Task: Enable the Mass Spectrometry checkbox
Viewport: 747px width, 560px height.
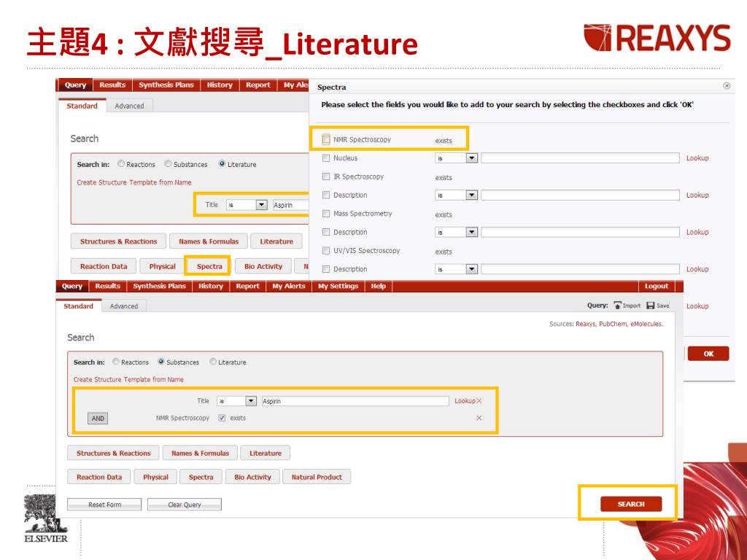Action: click(326, 214)
